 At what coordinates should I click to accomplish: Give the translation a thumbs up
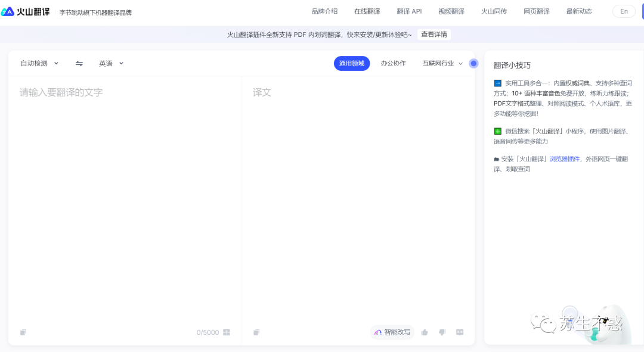click(x=425, y=332)
